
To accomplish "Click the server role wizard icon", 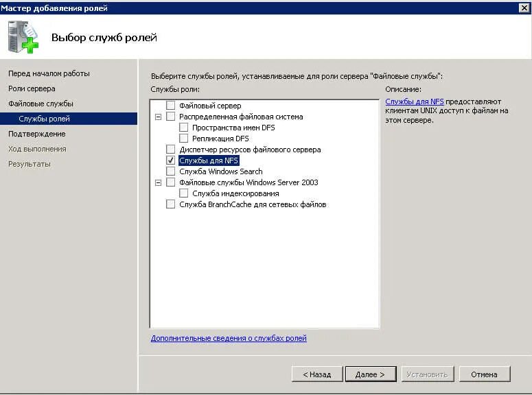I will point(23,36).
